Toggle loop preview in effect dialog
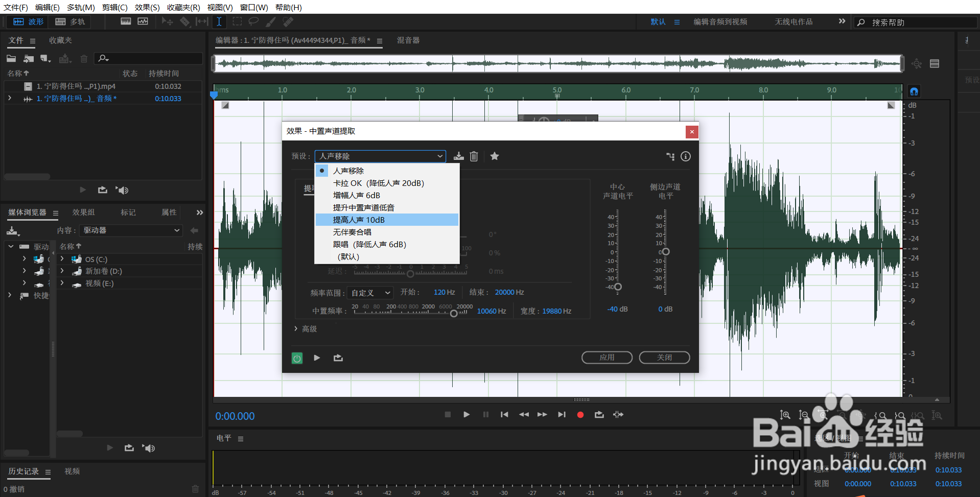 tap(338, 358)
